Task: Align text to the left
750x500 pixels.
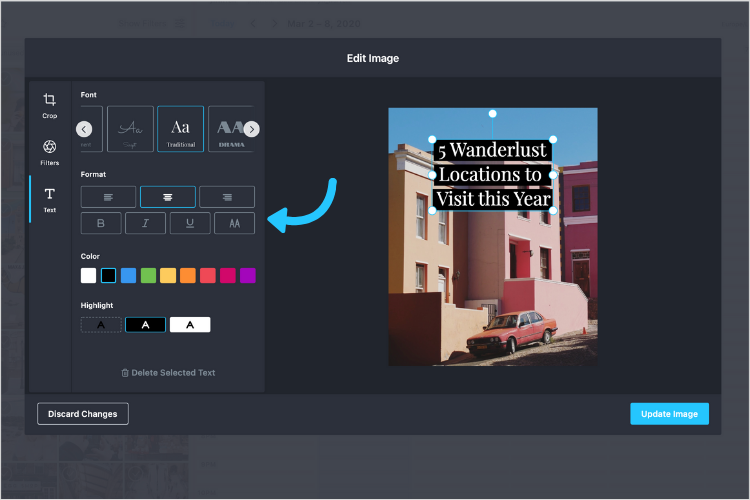Action: (108, 197)
